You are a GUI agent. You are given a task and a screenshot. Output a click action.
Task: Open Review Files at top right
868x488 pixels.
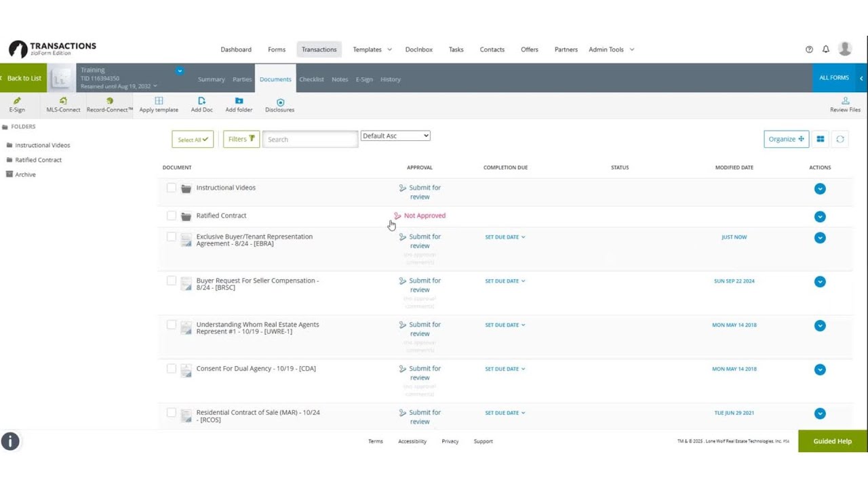pyautogui.click(x=845, y=104)
